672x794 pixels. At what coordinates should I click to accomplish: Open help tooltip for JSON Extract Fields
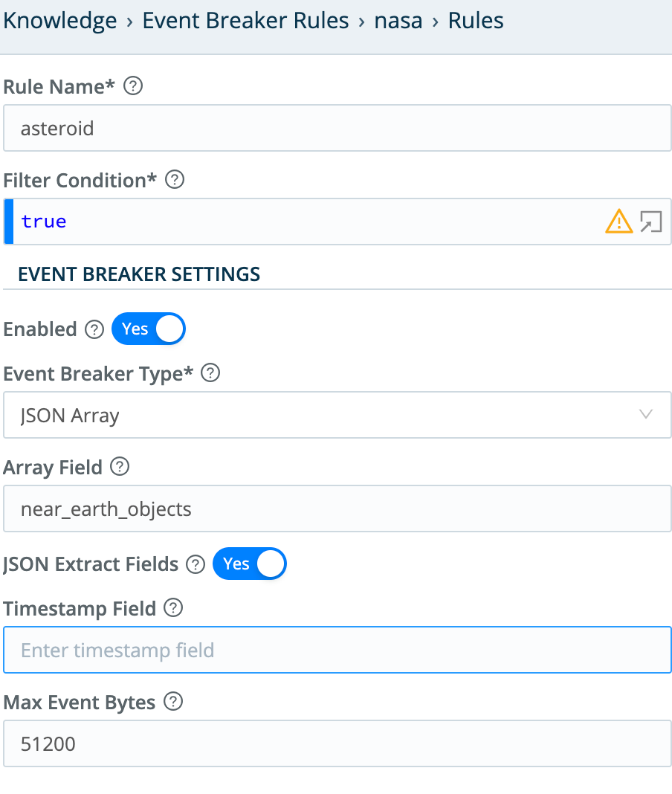(x=195, y=564)
